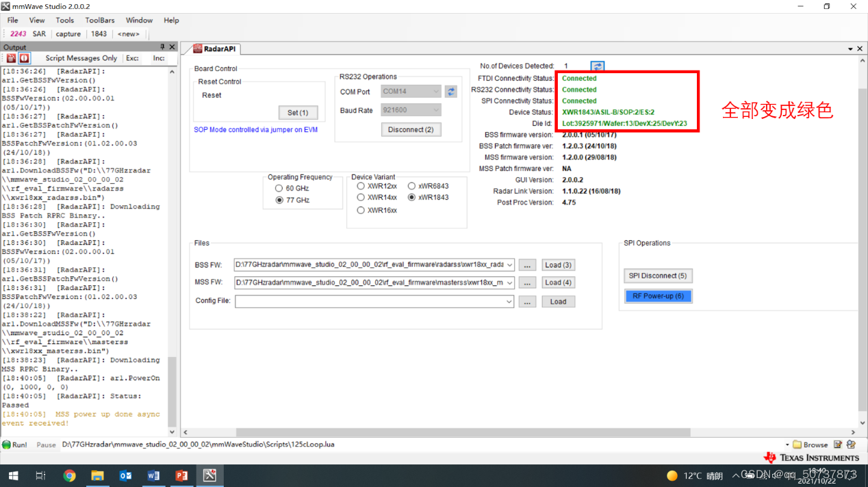This screenshot has width=868, height=487.
Task: Click Pause in the status bar
Action: 46,445
